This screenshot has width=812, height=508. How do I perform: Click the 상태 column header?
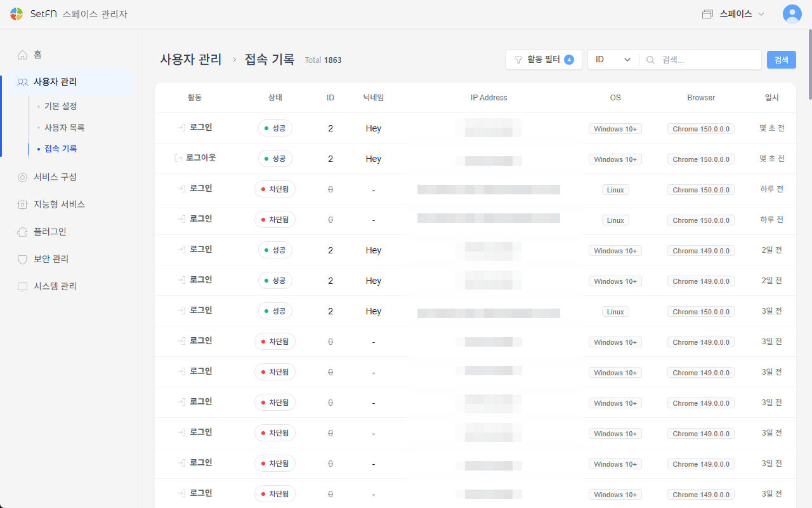click(x=275, y=98)
